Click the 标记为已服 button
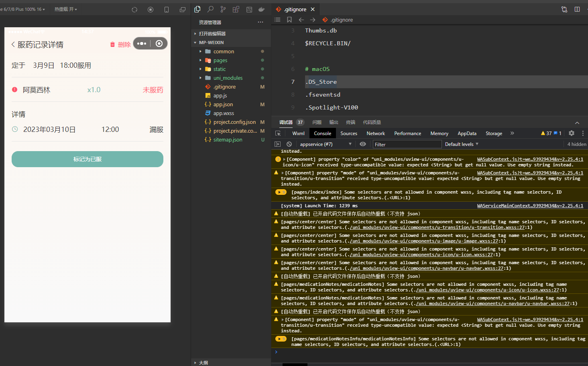 pos(87,159)
